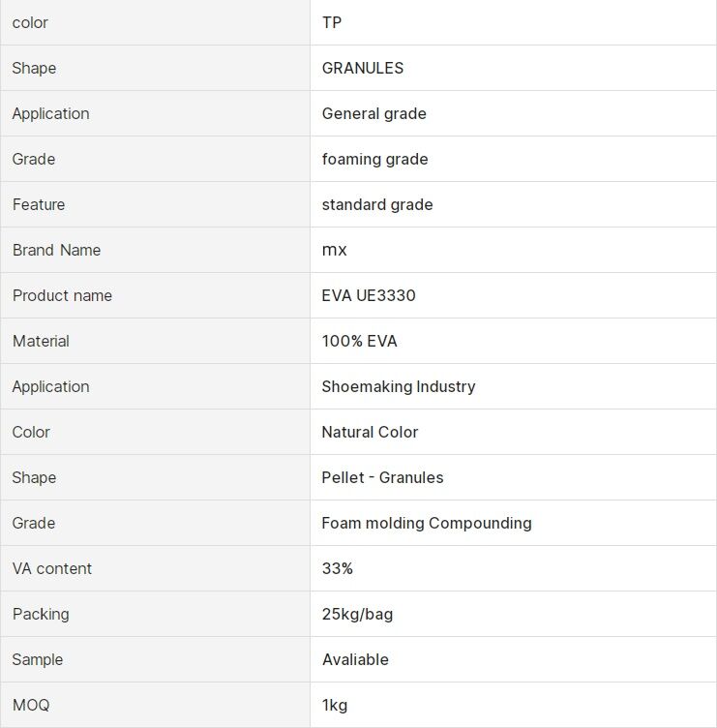Screen dimensions: 717x728
Task: Select the mx brand name value
Action: [x=334, y=250]
